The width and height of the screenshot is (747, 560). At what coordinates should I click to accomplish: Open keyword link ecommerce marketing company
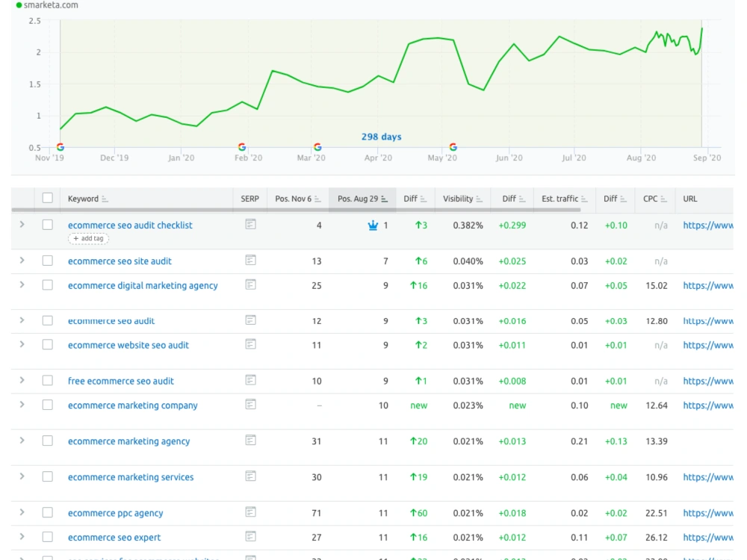coord(132,405)
